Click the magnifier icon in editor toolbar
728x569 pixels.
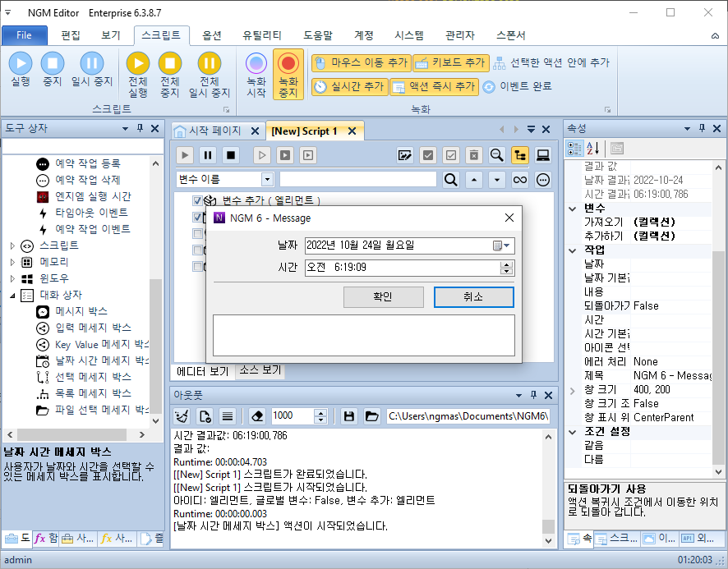click(x=497, y=155)
